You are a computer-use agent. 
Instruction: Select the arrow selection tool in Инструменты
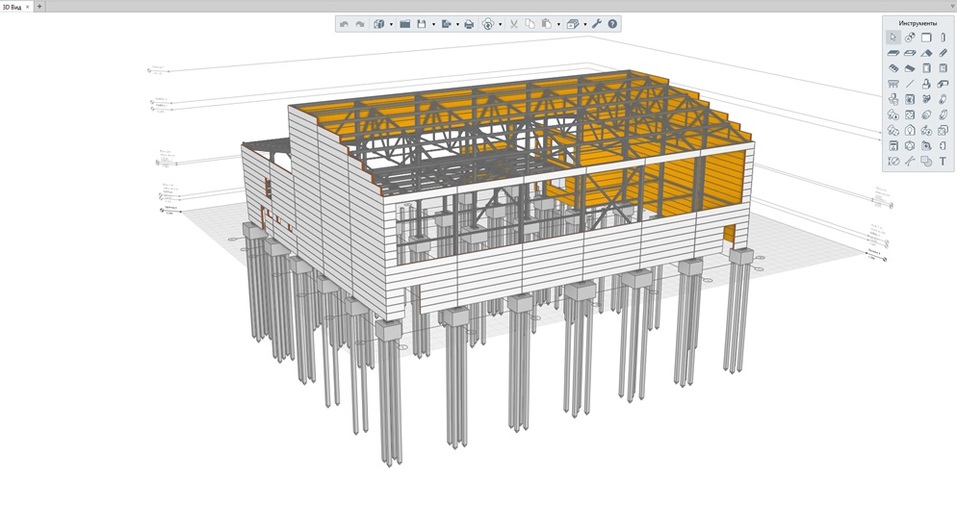click(893, 37)
